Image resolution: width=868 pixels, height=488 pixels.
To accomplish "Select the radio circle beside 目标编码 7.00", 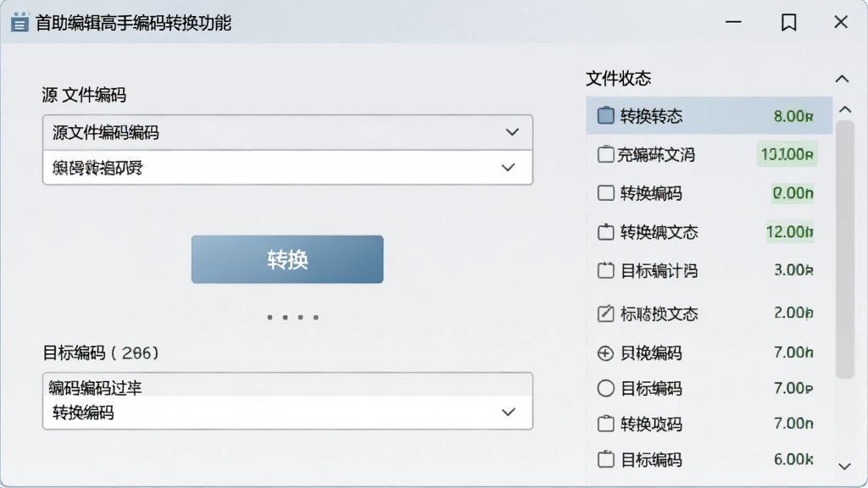I will click(605, 388).
